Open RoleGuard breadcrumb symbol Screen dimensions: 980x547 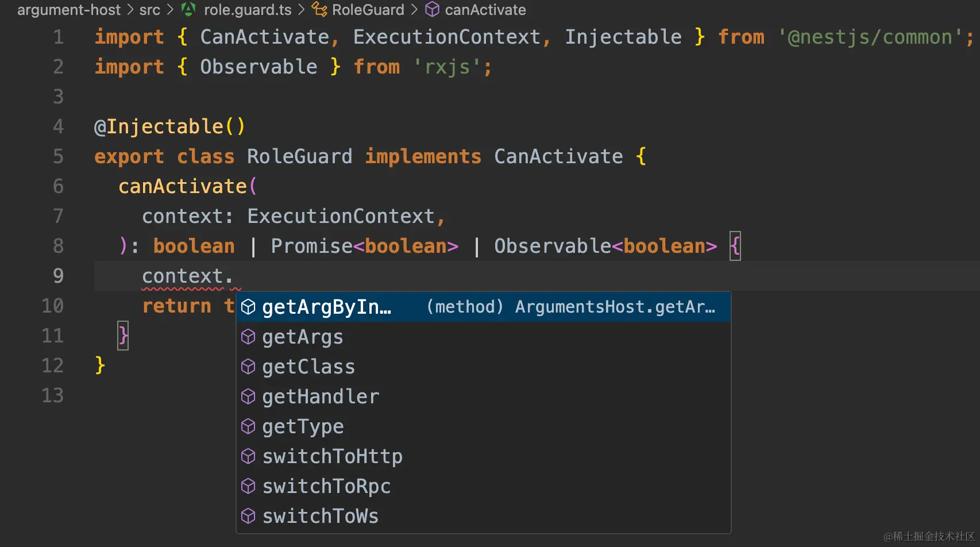tap(368, 10)
